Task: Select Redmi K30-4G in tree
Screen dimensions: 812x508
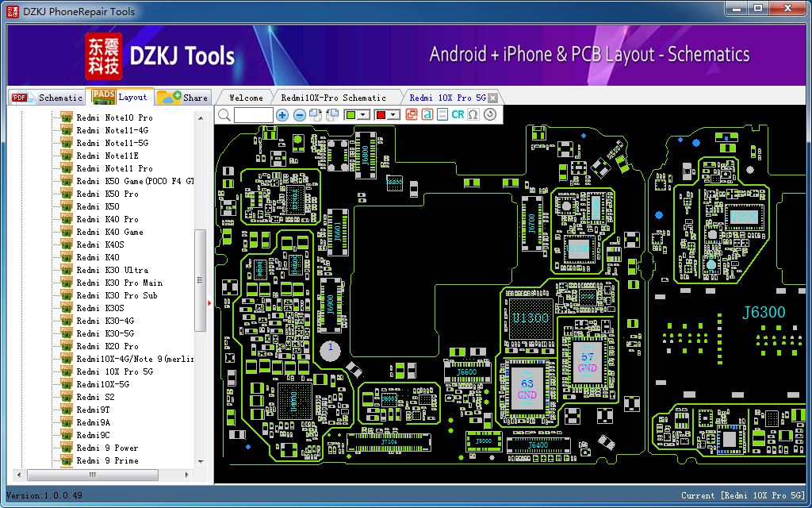Action: 105,321
